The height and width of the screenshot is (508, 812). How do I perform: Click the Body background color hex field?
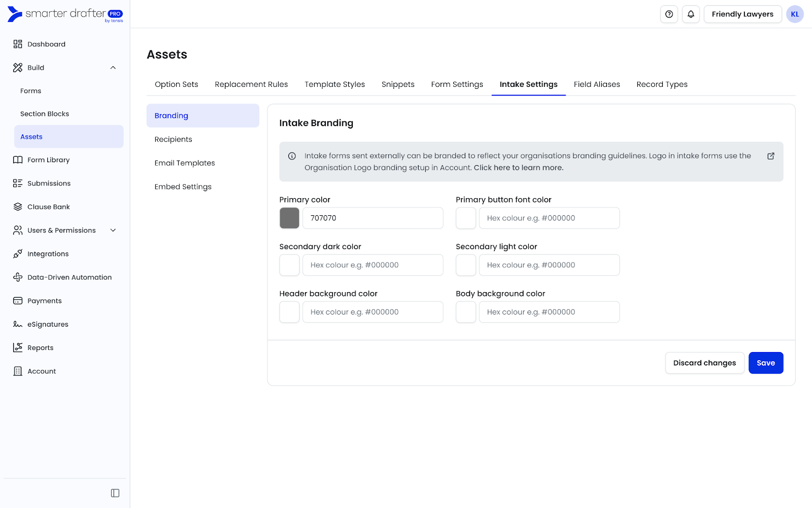tap(549, 312)
